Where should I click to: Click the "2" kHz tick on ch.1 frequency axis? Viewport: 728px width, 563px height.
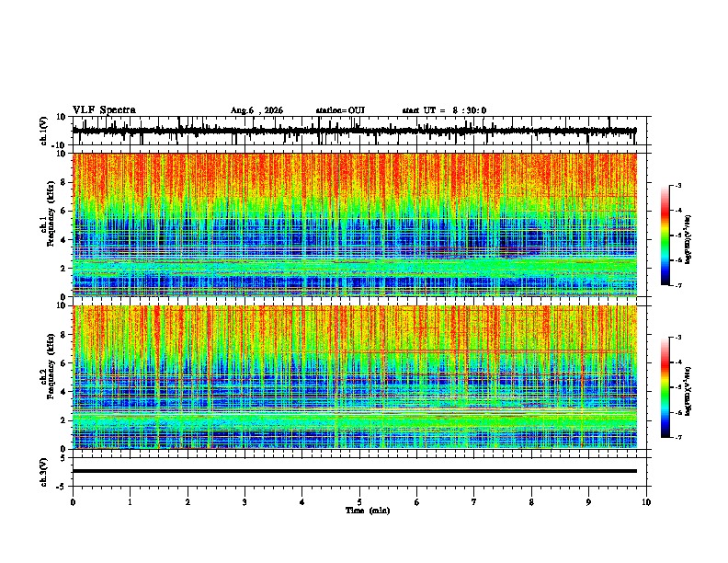pyautogui.click(x=63, y=269)
